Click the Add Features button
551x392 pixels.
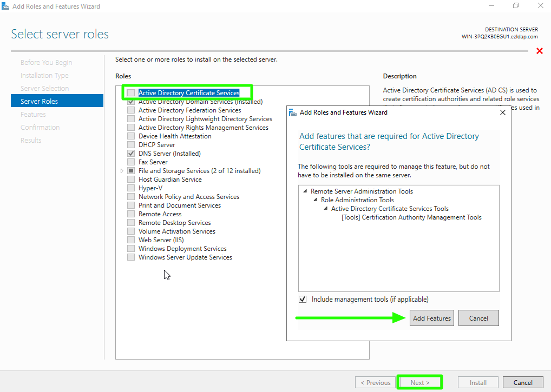click(x=431, y=318)
